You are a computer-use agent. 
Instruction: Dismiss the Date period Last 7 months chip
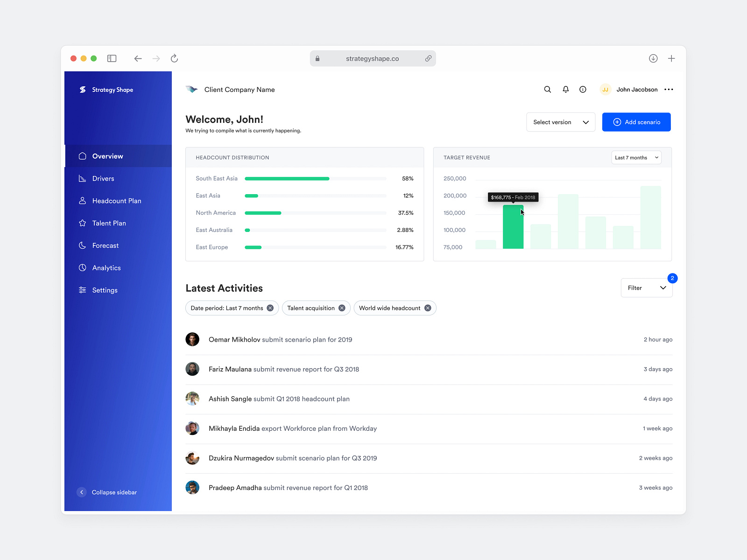(x=270, y=308)
